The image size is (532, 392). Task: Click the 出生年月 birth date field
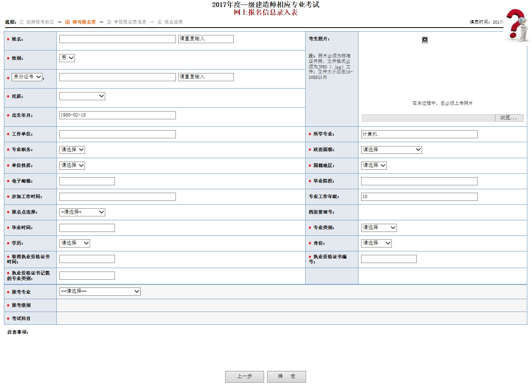click(x=117, y=115)
